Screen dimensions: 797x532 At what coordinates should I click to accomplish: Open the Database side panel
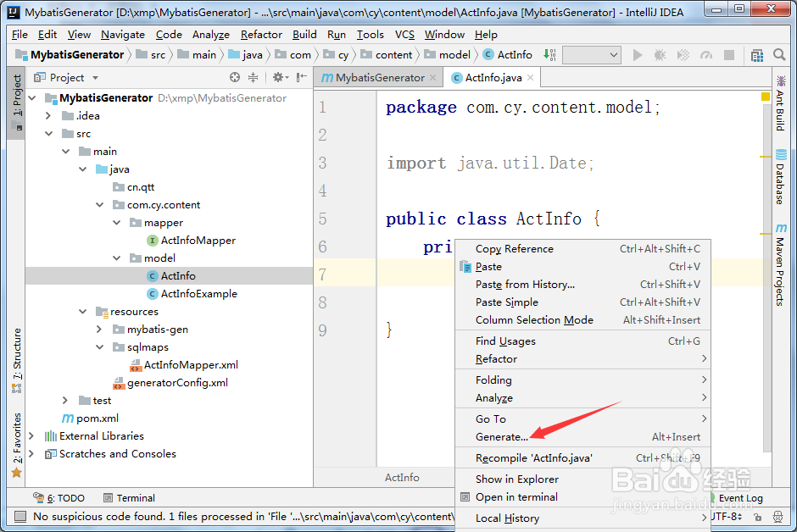point(781,177)
